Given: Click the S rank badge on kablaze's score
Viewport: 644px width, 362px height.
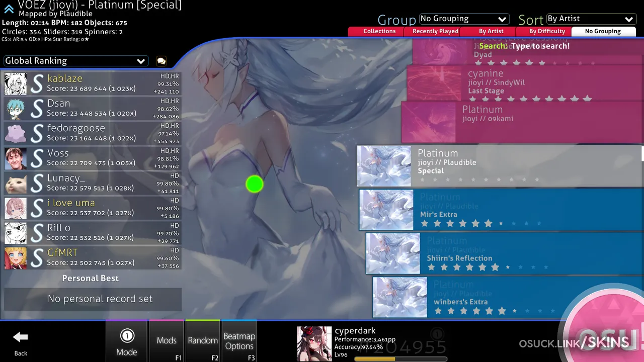Looking at the screenshot, I should [x=37, y=84].
